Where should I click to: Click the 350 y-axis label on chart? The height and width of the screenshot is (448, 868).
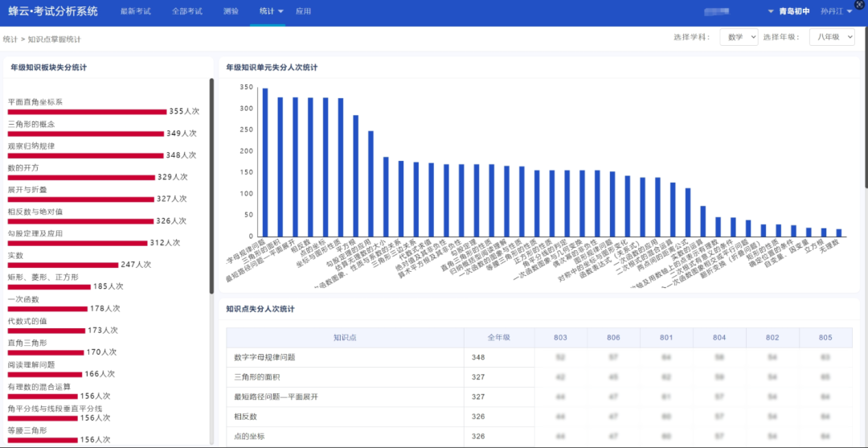(247, 88)
